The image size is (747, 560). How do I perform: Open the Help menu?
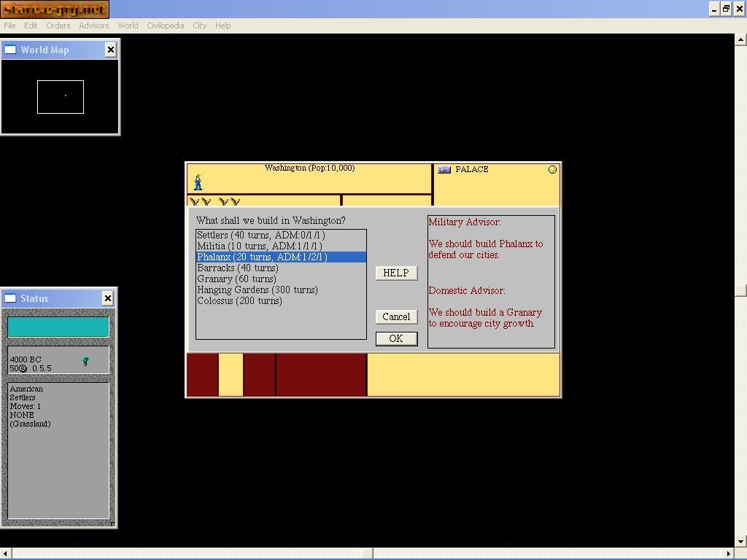pos(222,26)
